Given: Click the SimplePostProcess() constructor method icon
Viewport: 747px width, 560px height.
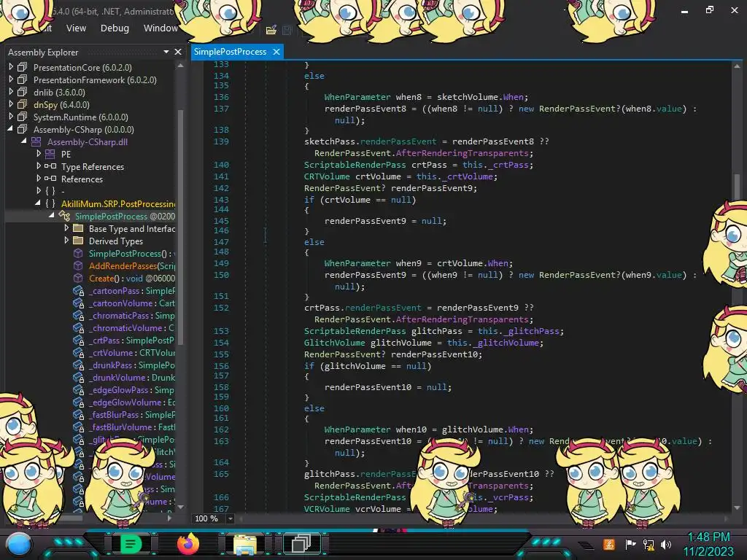Looking at the screenshot, I should (x=78, y=253).
